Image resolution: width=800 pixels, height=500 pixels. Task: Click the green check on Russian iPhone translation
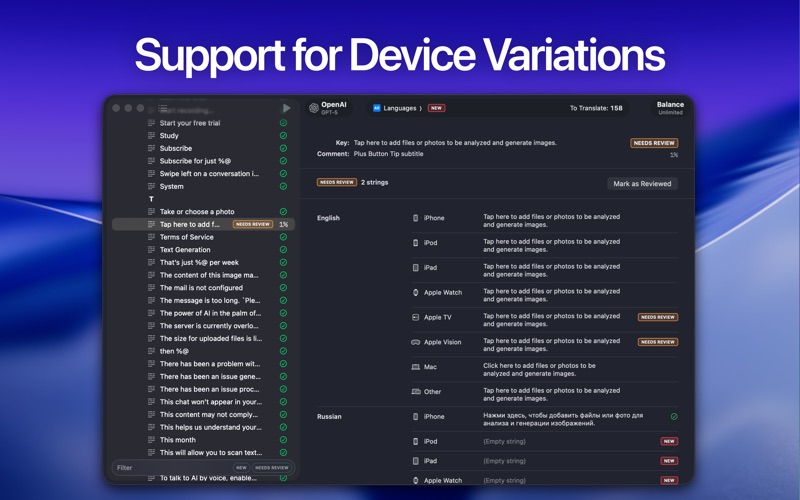click(x=673, y=417)
